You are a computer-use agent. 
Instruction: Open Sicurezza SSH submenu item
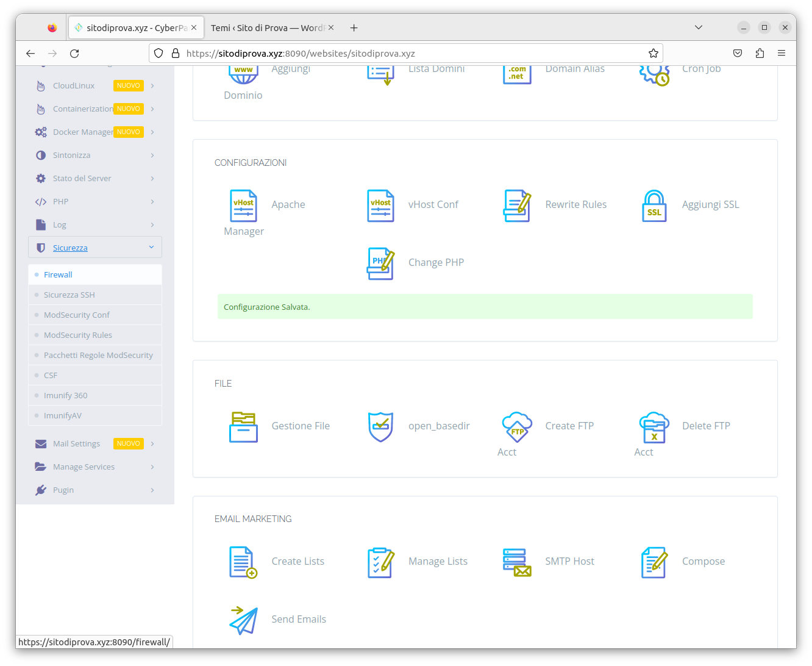[95, 295]
